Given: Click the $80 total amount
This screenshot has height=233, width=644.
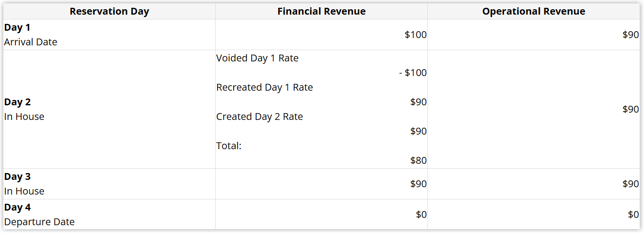Looking at the screenshot, I should [x=418, y=160].
